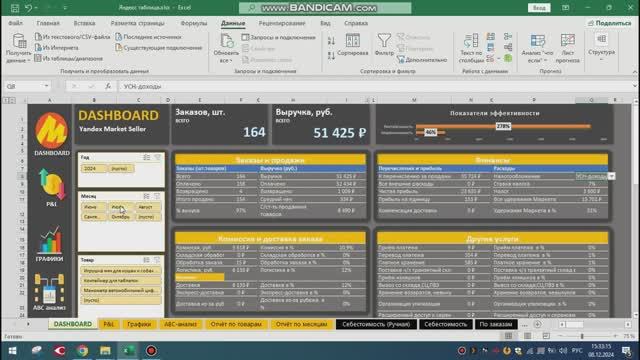The height and width of the screenshot is (360, 640).
Task: Toggle multi-select in Год slicer
Action: 147,158
